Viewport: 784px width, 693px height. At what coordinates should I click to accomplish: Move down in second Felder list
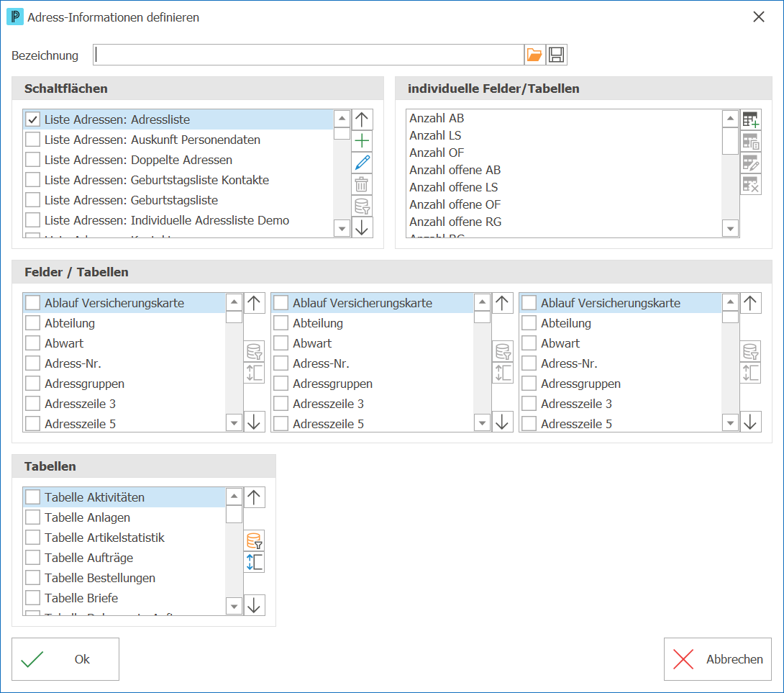tap(502, 422)
